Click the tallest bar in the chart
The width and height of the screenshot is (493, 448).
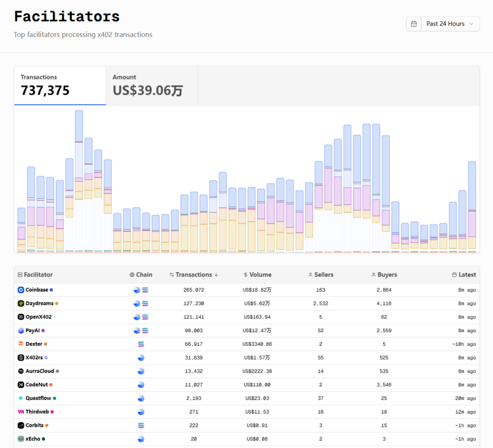[x=78, y=178]
